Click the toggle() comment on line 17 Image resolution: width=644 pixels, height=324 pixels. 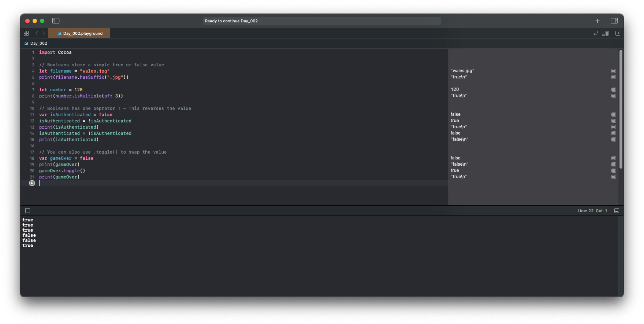click(x=103, y=152)
